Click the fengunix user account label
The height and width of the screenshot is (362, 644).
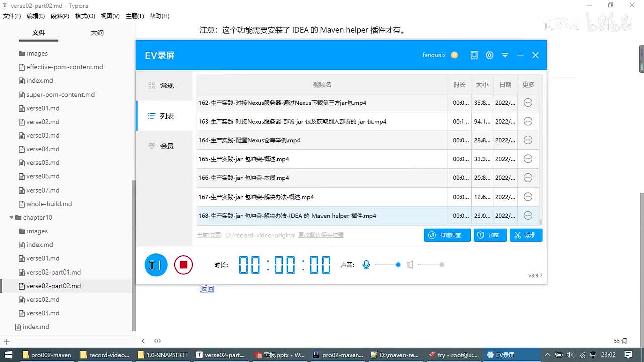click(x=434, y=55)
